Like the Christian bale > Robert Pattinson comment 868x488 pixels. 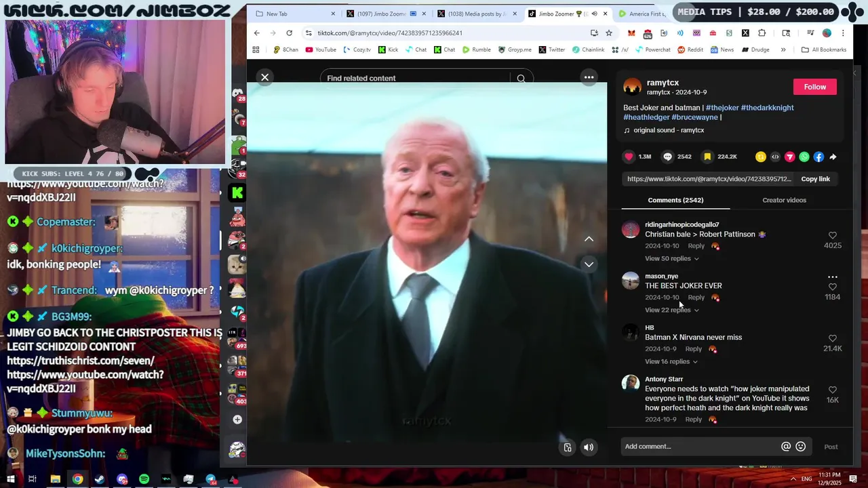(832, 235)
